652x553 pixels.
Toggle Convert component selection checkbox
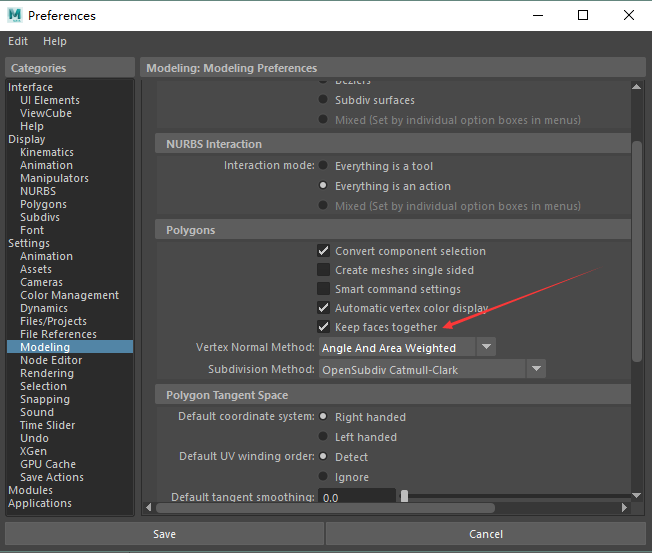pyautogui.click(x=324, y=251)
